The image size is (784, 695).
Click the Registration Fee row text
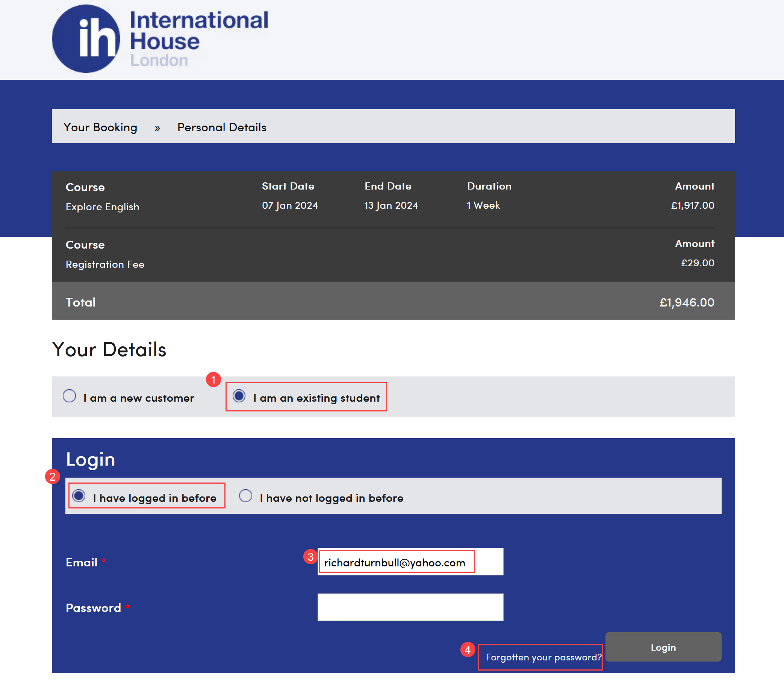pyautogui.click(x=105, y=264)
